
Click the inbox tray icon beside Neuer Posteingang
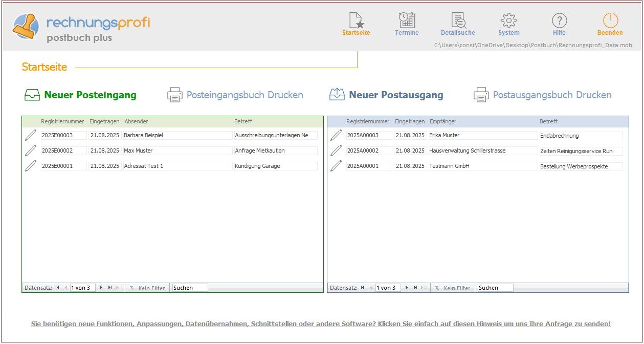tap(32, 95)
